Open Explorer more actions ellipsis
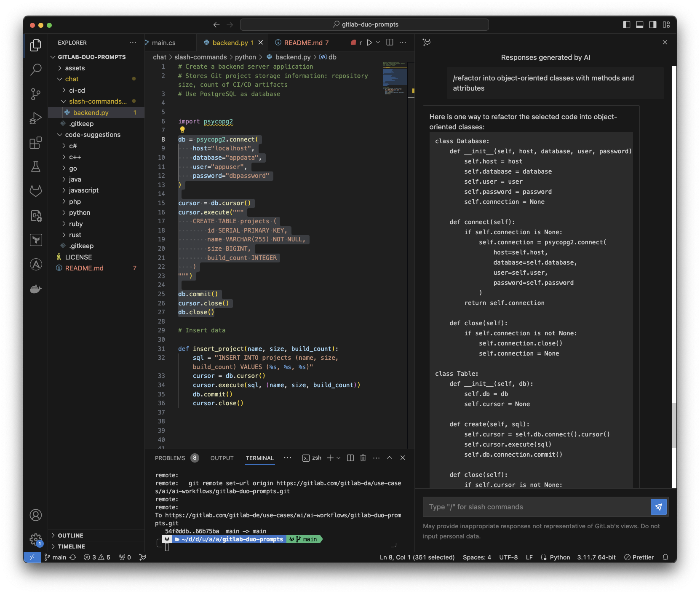The image size is (700, 594). [x=133, y=43]
